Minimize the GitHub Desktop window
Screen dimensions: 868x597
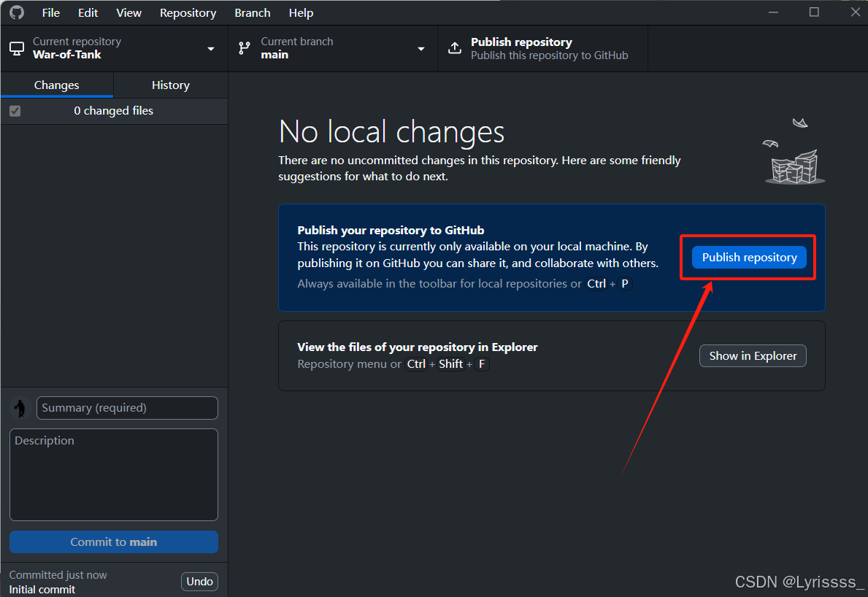pyautogui.click(x=773, y=12)
